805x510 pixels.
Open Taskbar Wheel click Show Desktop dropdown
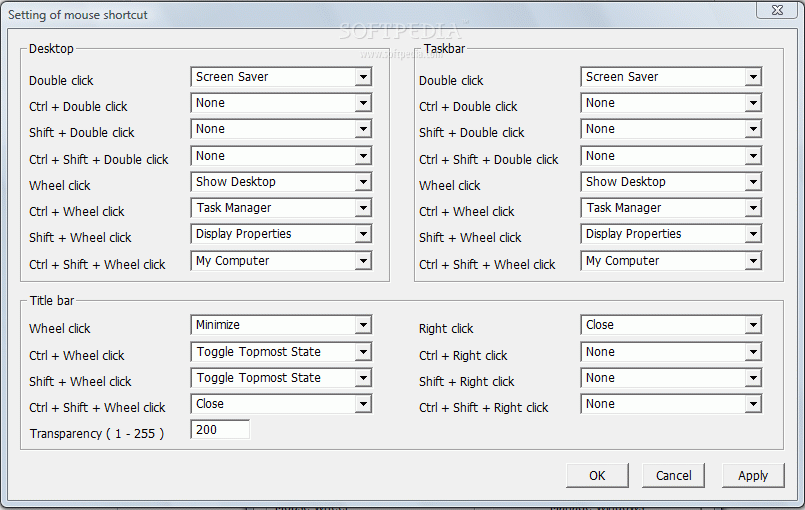(671, 182)
